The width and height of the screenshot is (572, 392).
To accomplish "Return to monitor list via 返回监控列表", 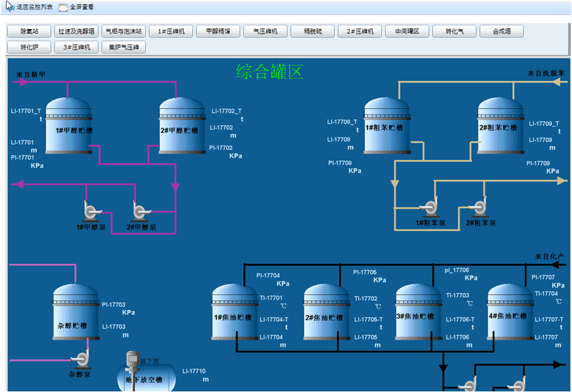I will point(29,7).
